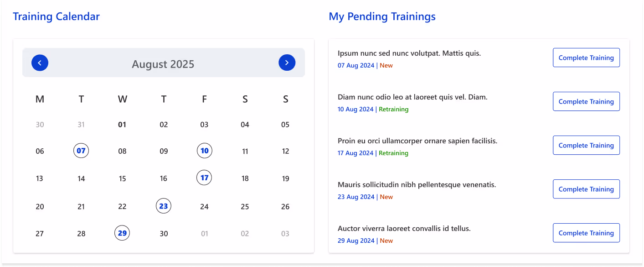The height and width of the screenshot is (267, 644).
Task: Select the circled date 23 on the calendar
Action: 164,206
